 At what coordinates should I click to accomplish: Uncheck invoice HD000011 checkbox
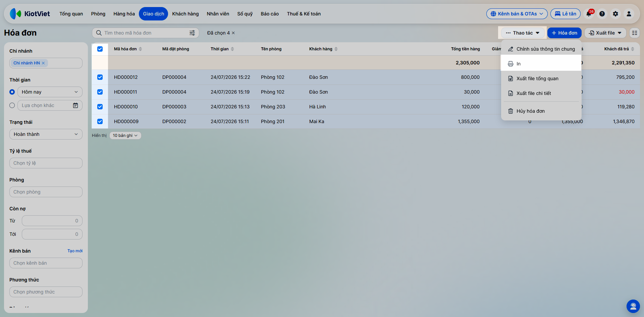[100, 92]
